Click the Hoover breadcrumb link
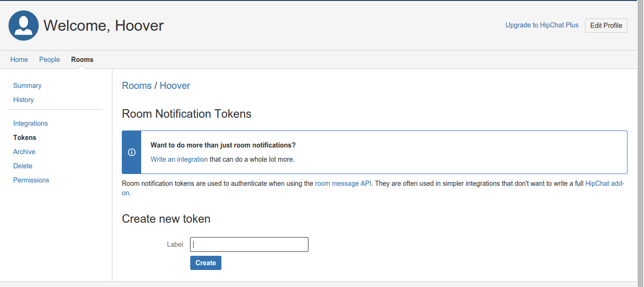 pos(175,86)
